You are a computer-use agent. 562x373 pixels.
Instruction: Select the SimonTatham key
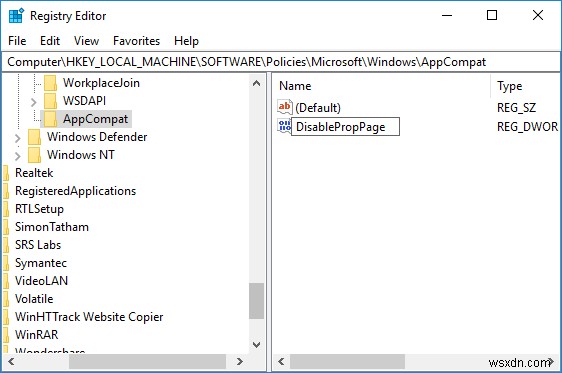(52, 227)
